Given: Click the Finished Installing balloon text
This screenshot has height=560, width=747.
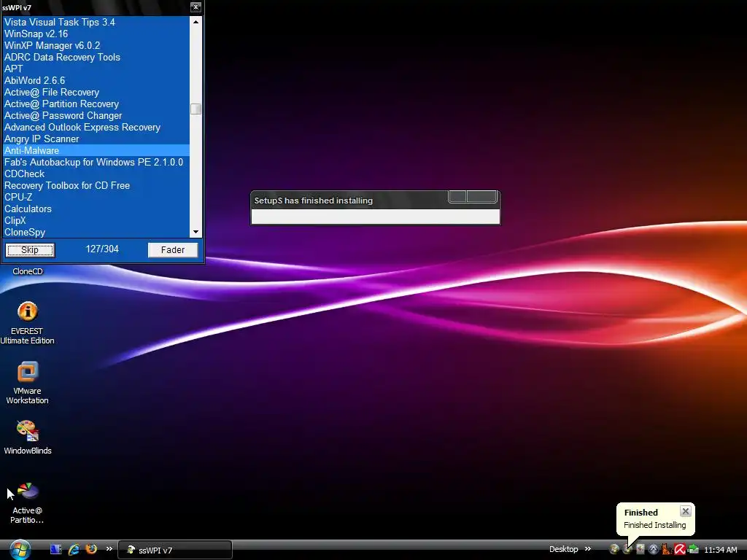Looking at the screenshot, I should [654, 525].
